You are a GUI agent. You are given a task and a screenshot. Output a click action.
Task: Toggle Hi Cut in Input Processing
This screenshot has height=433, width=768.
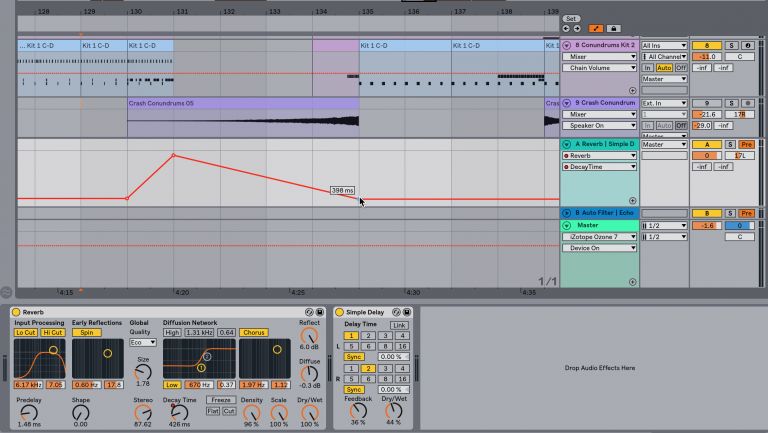tap(53, 333)
